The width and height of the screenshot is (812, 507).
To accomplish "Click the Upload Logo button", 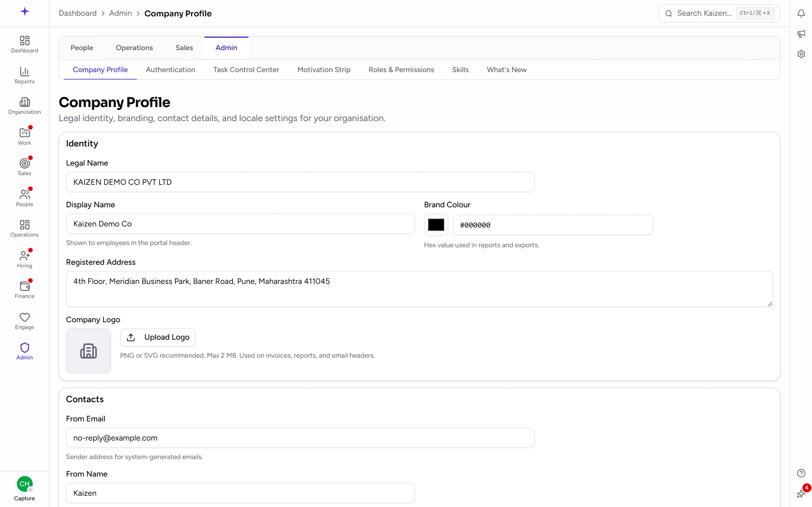I will [158, 337].
